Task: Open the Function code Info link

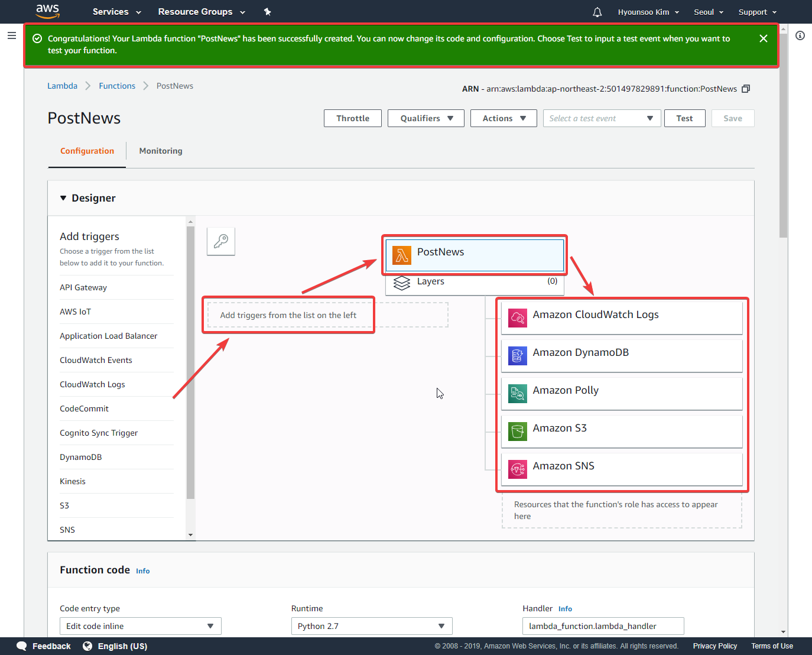Action: [143, 571]
